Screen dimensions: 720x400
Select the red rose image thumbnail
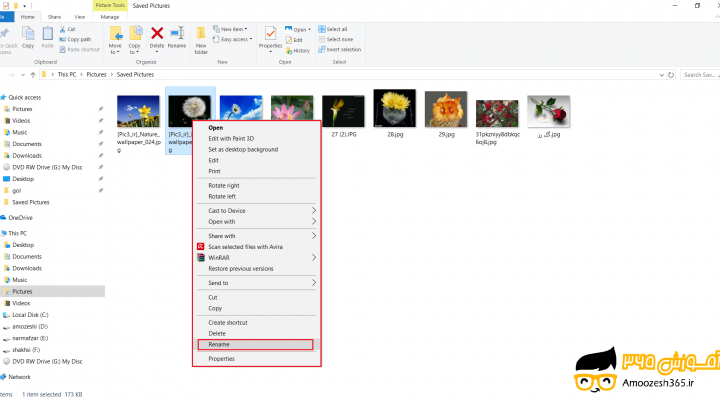click(549, 111)
